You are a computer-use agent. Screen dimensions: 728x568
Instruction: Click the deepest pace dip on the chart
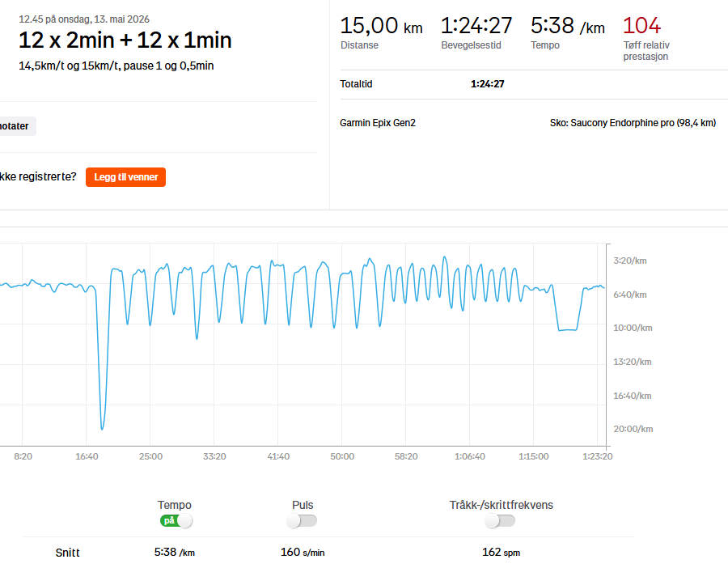pos(102,428)
